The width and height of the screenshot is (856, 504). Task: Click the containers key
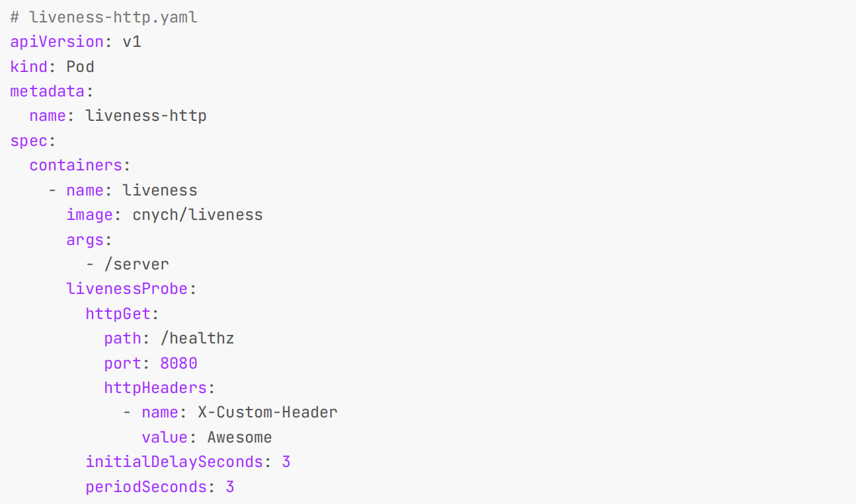(x=75, y=165)
